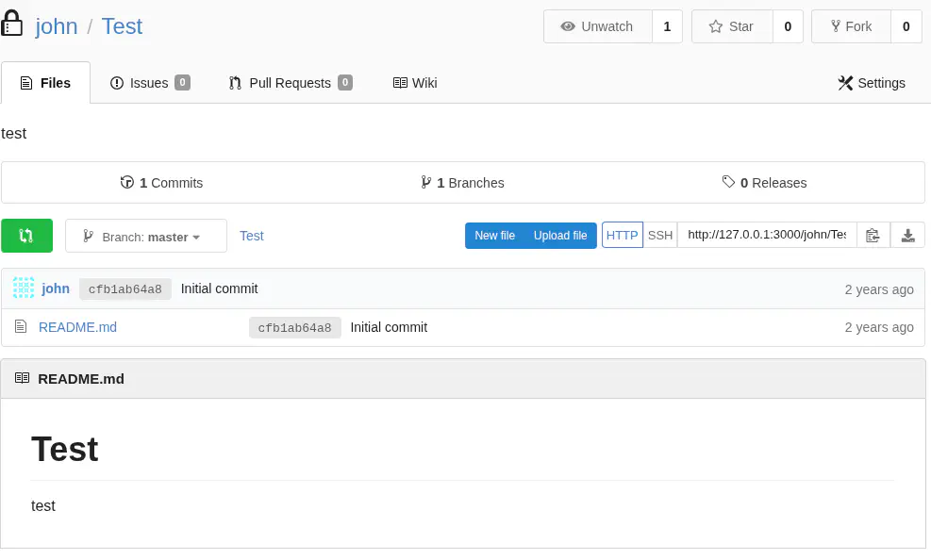Click the watchers count number badge
Screen dimensions: 931x560
coord(667,26)
